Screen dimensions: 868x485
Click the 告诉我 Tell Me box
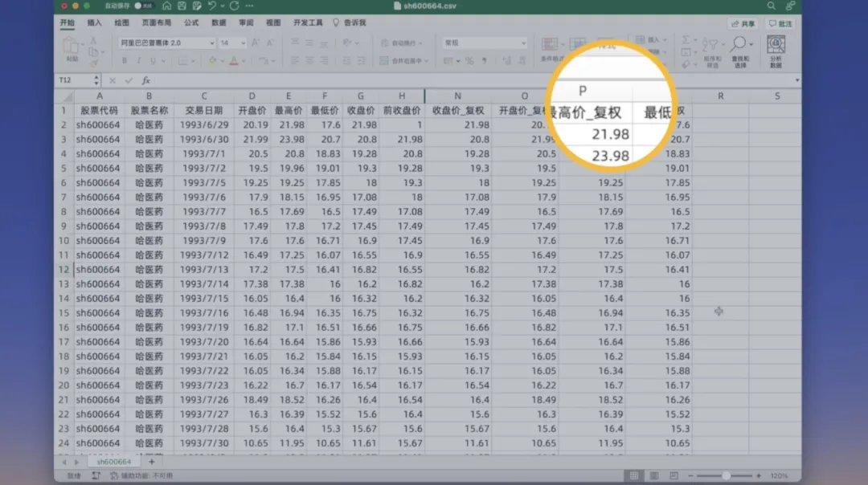[x=350, y=22]
